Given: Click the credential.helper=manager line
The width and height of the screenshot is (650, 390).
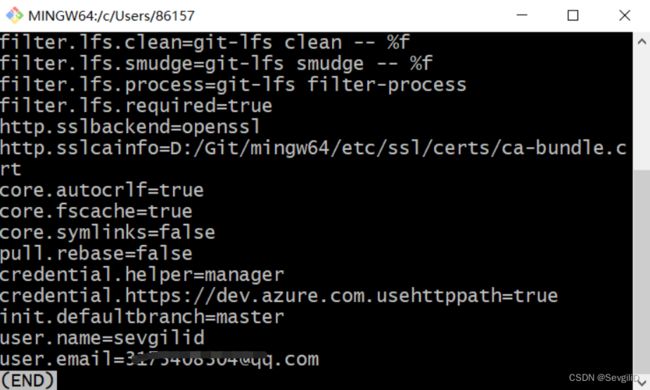Looking at the screenshot, I should [x=142, y=274].
